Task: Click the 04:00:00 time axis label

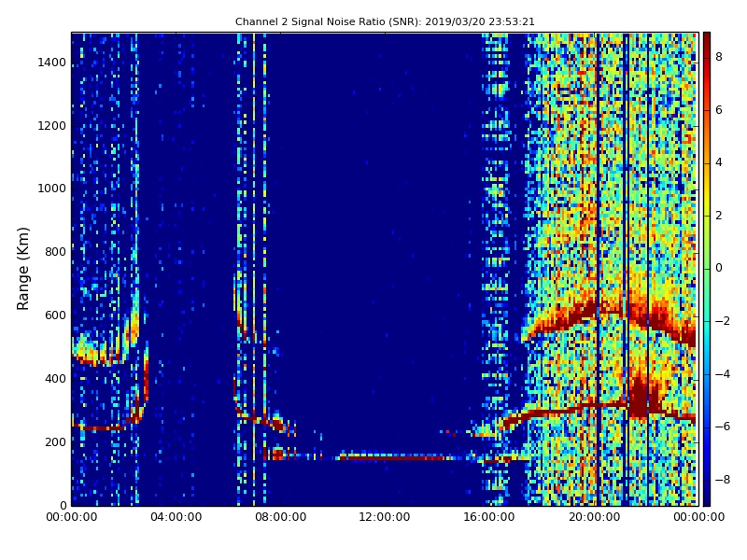Action: tap(176, 517)
